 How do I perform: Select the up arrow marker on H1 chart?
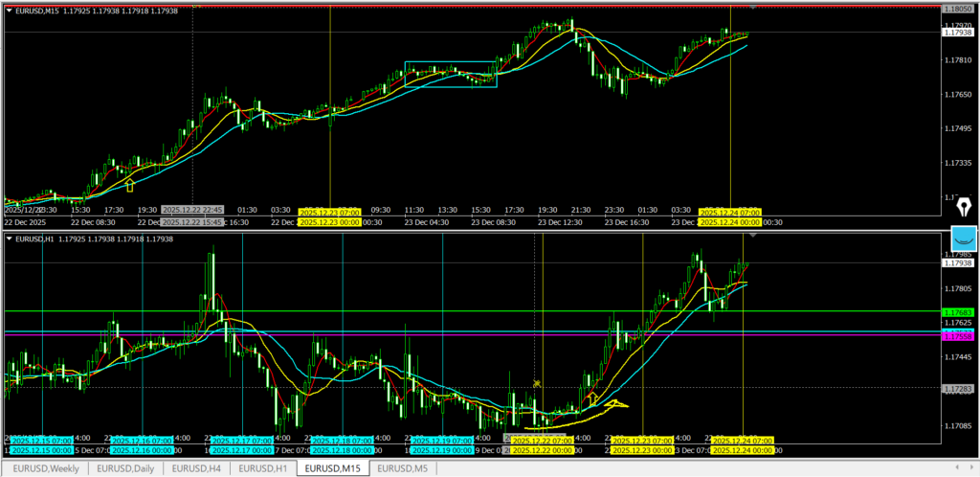[x=592, y=397]
